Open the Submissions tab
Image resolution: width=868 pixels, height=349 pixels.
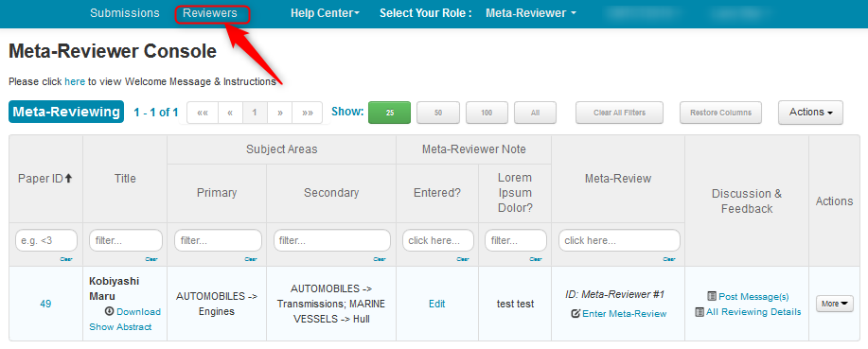125,13
